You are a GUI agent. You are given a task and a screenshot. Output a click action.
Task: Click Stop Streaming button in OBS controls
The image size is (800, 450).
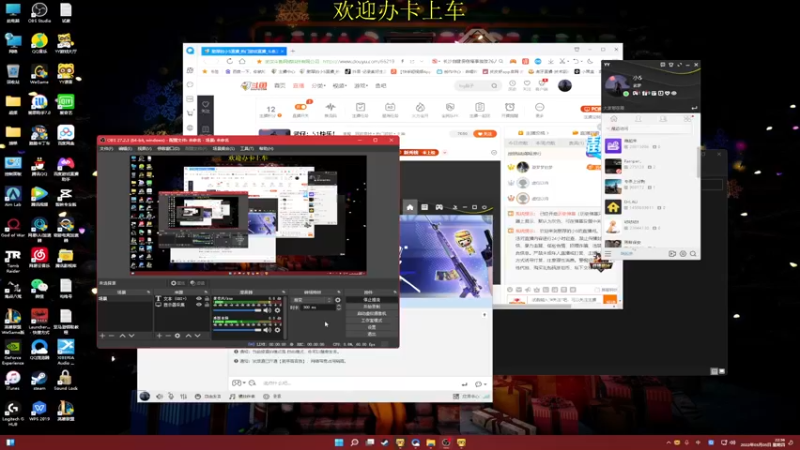(x=371, y=299)
